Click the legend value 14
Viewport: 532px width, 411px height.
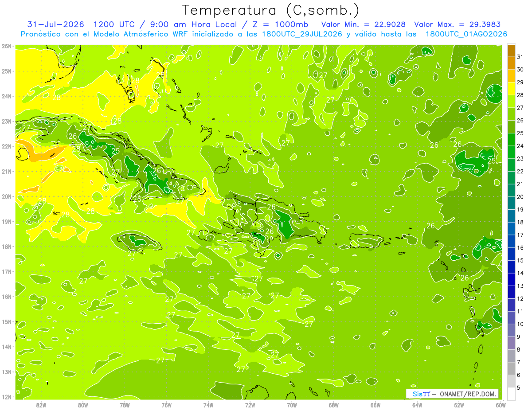point(520,273)
